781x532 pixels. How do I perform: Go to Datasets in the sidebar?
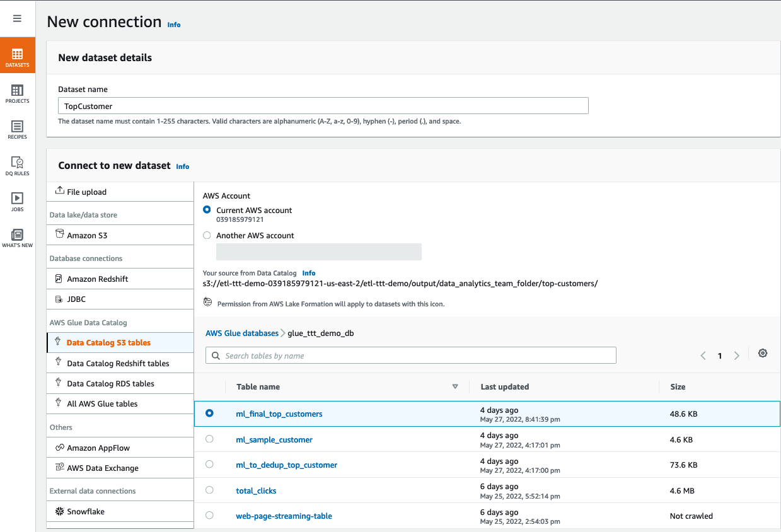click(18, 57)
